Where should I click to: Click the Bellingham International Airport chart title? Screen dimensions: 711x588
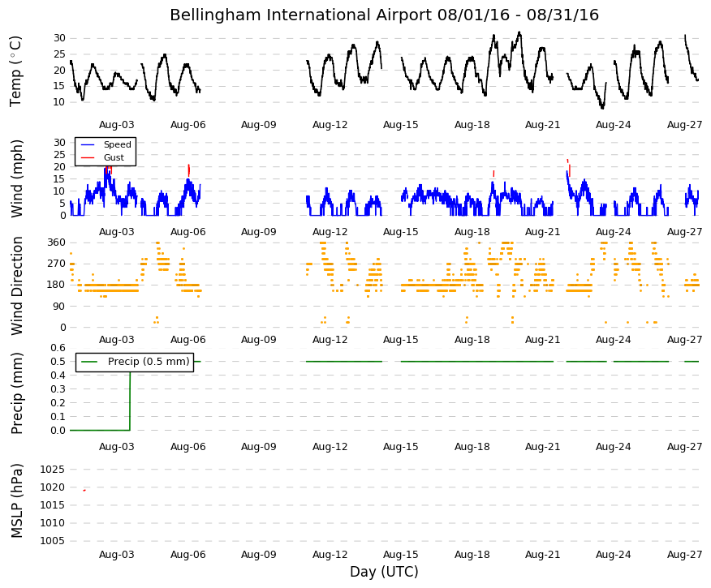pos(384,15)
